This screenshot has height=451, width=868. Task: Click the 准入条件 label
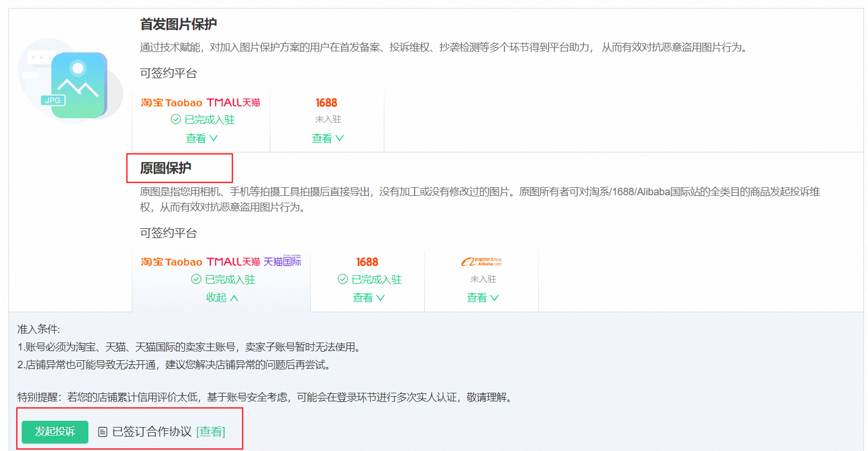(x=39, y=329)
